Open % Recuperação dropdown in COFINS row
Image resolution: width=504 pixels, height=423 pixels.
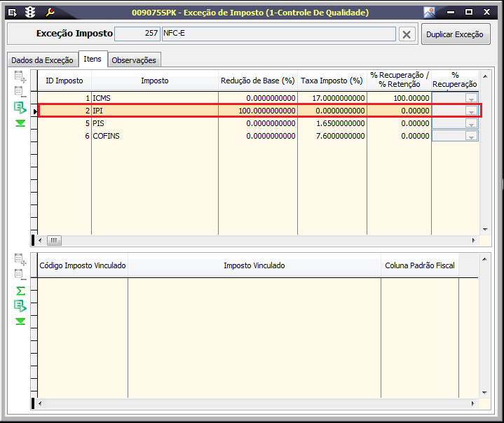(x=471, y=136)
